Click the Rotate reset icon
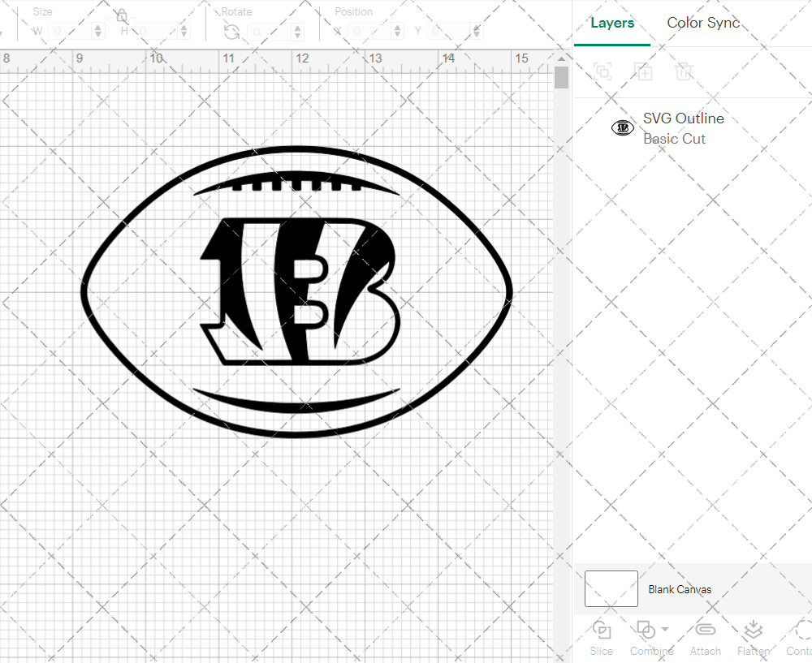Viewport: 812px width, 663px height. 231,30
